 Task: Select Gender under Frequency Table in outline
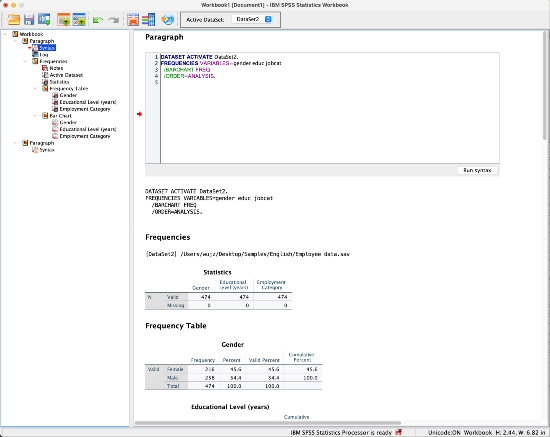pos(64,95)
